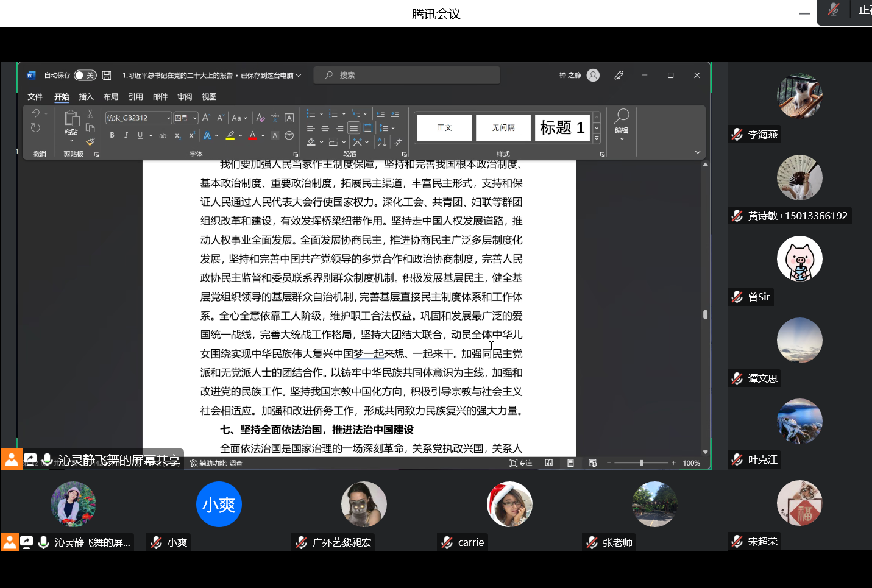Switch to the 布局 tab
Image resolution: width=872 pixels, height=588 pixels.
point(111,97)
